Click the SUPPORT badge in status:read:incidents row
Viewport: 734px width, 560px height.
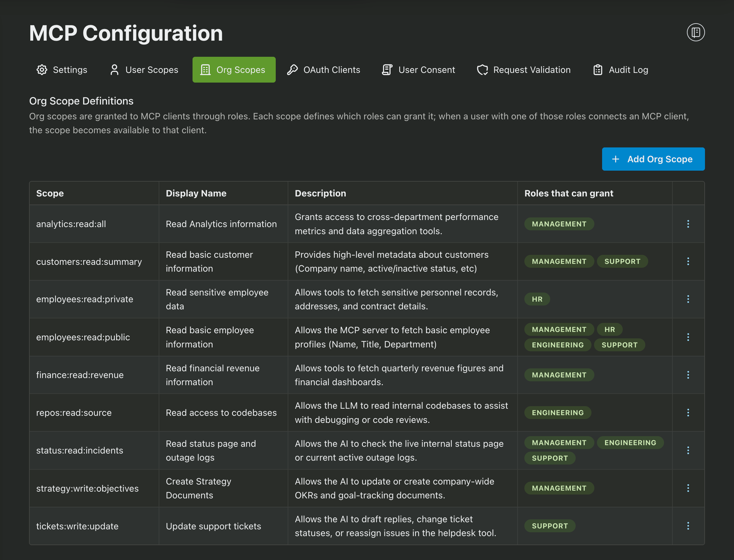click(x=550, y=458)
